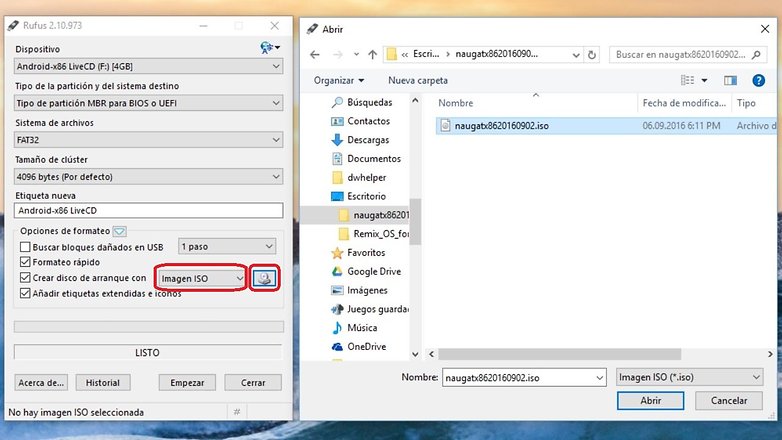Open Sistema de archivos FAT32 dropdown

(x=149, y=140)
